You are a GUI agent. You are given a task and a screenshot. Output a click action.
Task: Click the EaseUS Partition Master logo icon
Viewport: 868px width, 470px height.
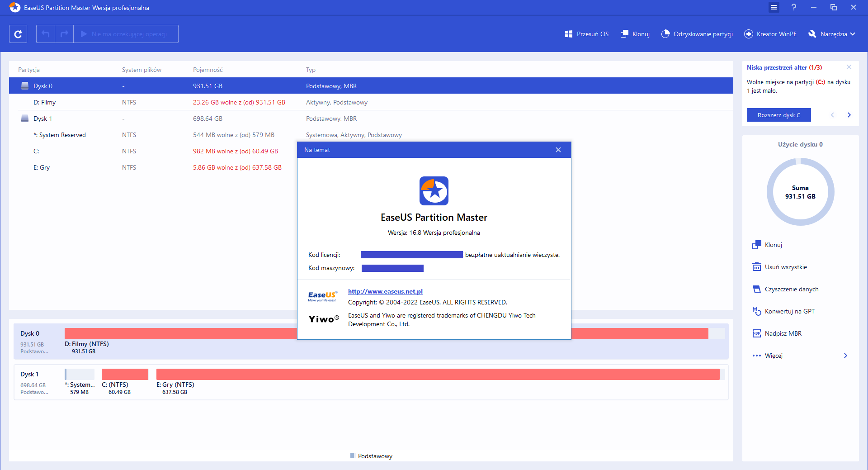434,191
